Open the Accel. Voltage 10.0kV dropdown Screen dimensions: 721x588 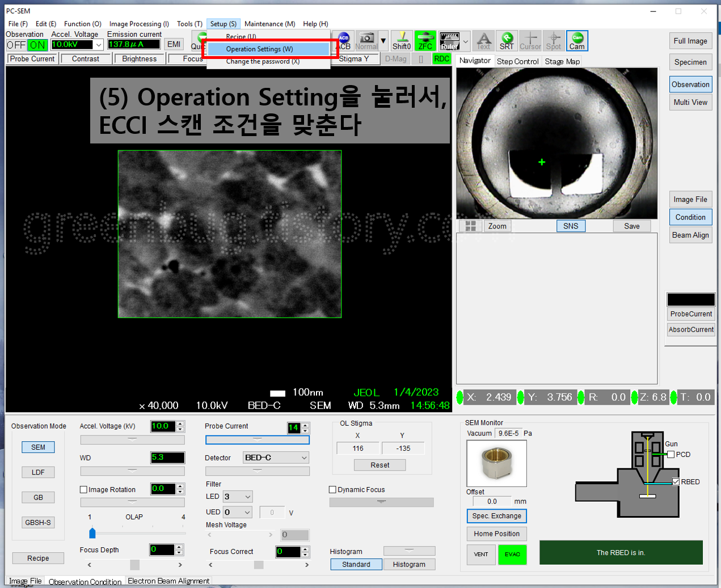(99, 45)
